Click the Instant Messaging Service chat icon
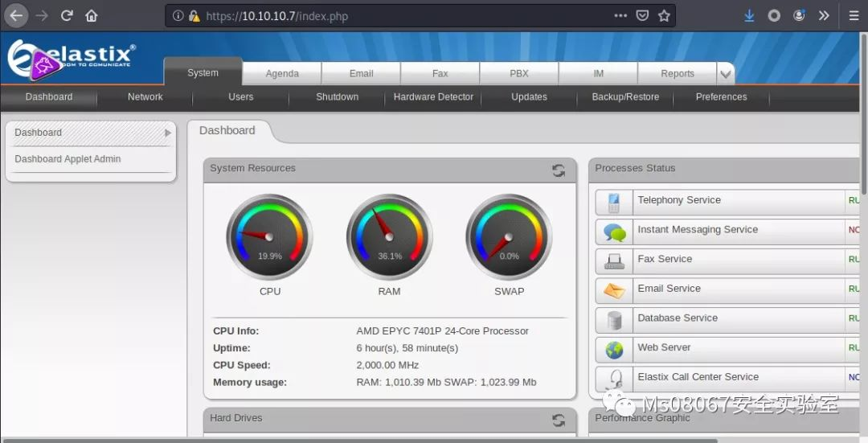The image size is (868, 443). (x=615, y=232)
